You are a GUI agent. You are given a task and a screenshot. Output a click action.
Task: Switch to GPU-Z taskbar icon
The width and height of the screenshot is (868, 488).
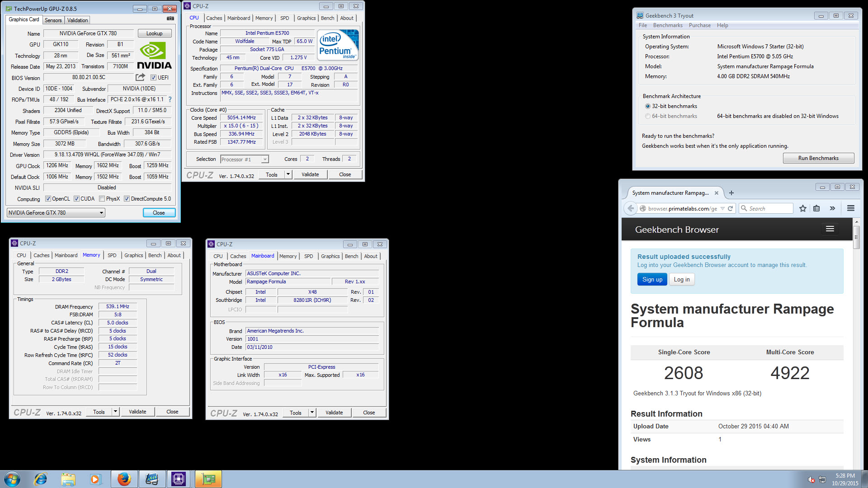pos(208,479)
